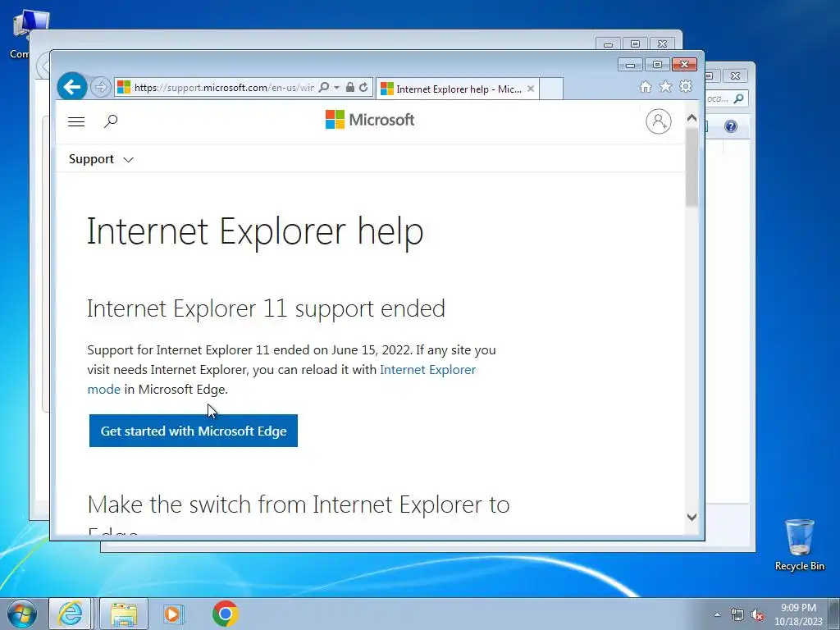The height and width of the screenshot is (630, 840).
Task: Select the Internet Explorer help tab
Action: click(457, 89)
